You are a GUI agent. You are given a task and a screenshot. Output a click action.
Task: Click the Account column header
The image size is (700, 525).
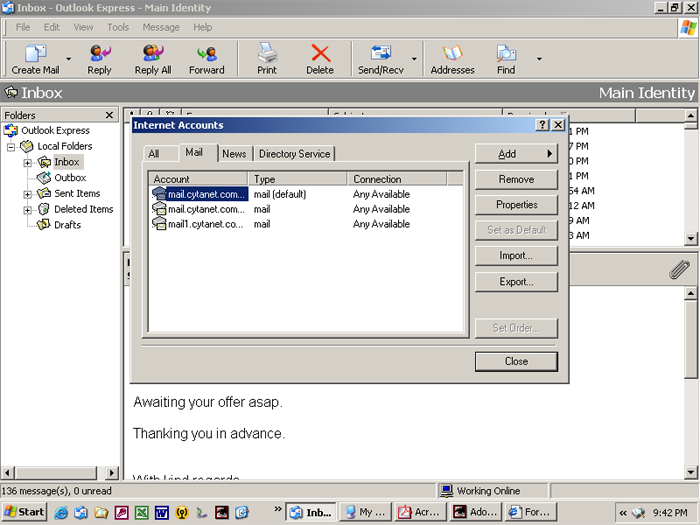pos(198,179)
